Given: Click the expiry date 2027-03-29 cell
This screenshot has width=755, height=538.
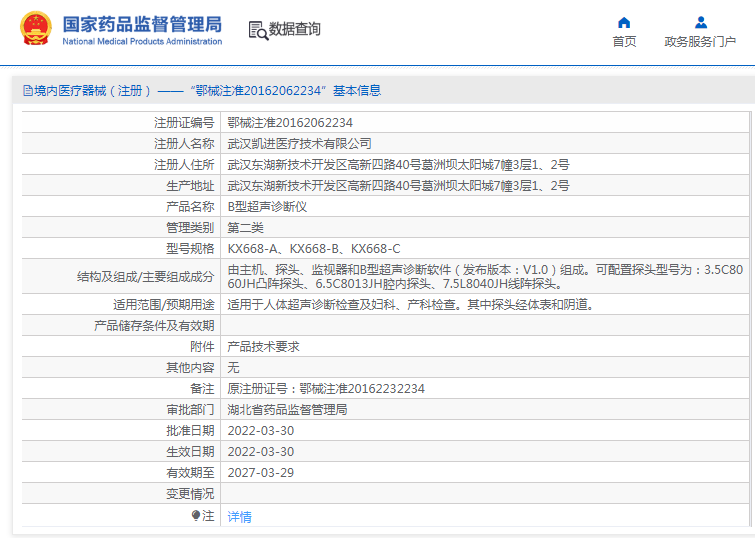Looking at the screenshot, I should point(261,473).
